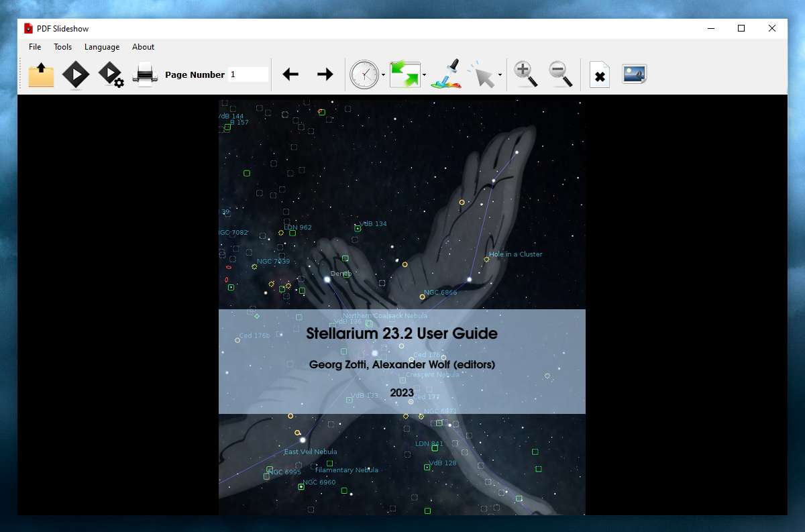Open the background color paint icon
This screenshot has height=532, width=805.
447,74
